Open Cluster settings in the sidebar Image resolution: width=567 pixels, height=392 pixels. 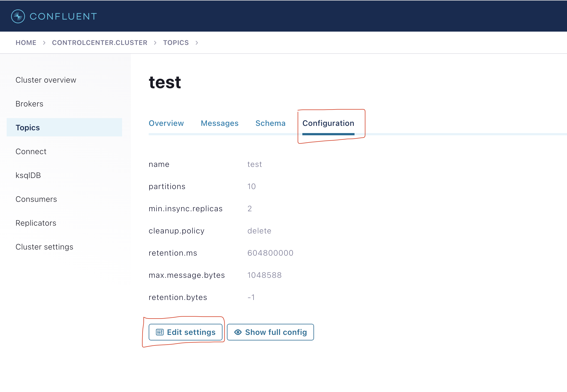click(44, 247)
